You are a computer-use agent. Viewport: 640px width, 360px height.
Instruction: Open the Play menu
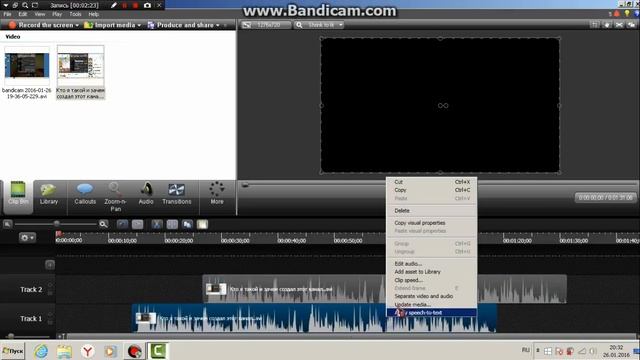pos(57,14)
